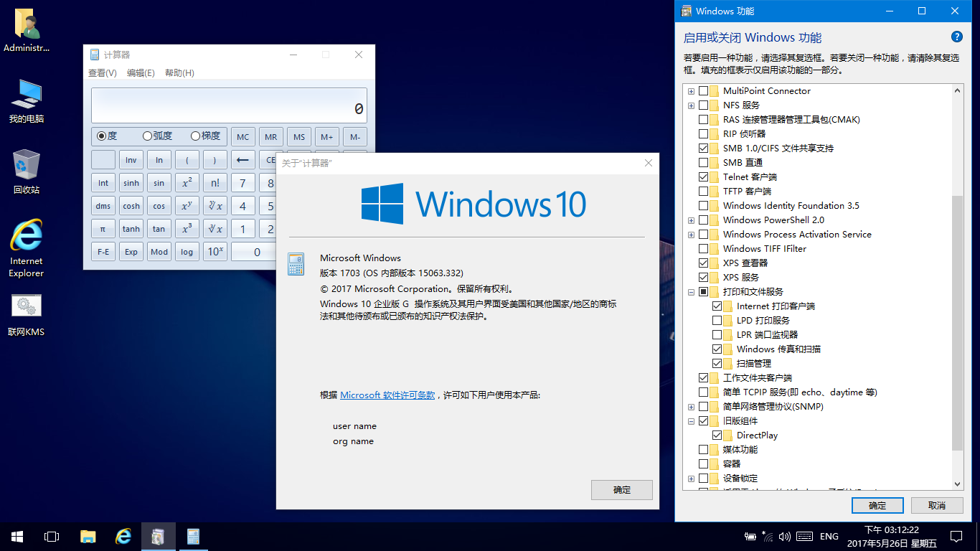Check the LPD 打印服务 checkbox
980x551 pixels.
point(717,321)
